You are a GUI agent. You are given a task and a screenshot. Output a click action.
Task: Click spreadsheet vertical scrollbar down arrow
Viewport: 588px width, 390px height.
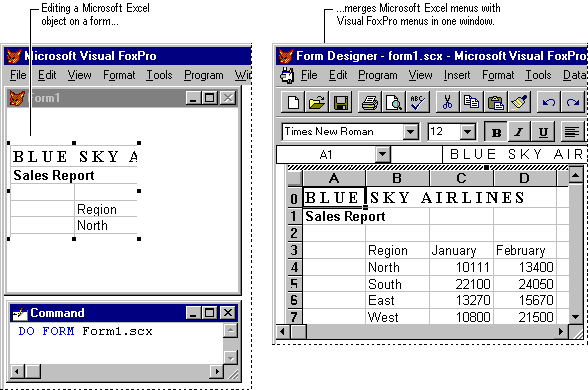click(576, 317)
